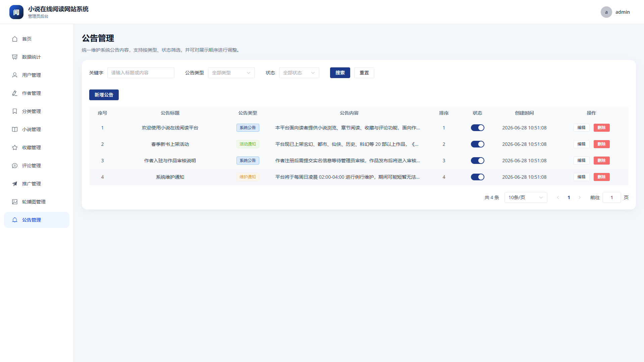Click the picture icon beside 轮播图管理
Image resolution: width=644 pixels, height=362 pixels.
(x=15, y=202)
